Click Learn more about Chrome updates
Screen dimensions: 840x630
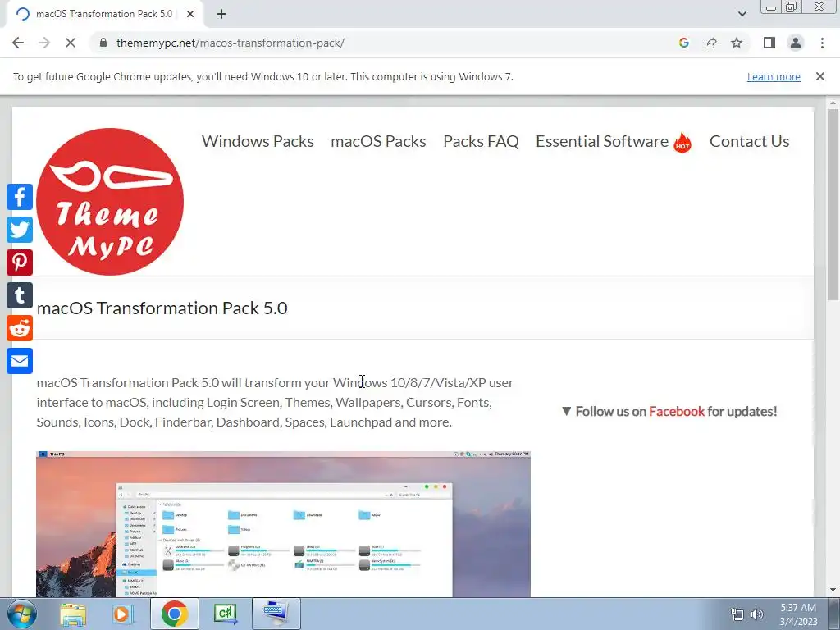(774, 76)
